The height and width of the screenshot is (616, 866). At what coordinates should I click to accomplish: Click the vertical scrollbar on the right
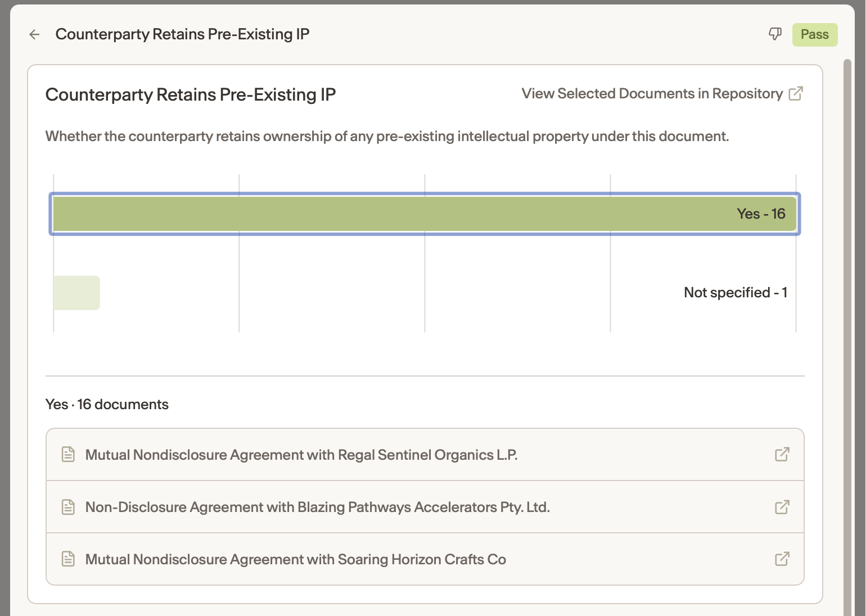[x=847, y=337]
